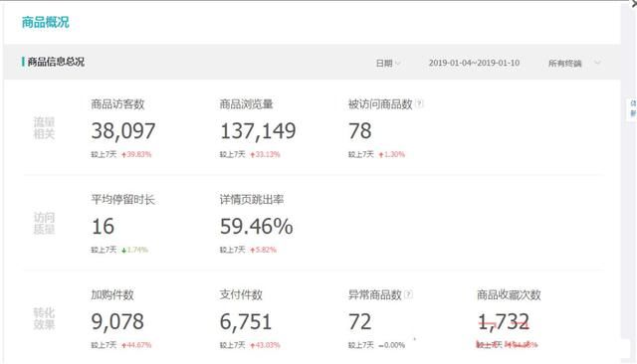Open the 日期 dropdown
637x364 pixels.
tap(388, 64)
